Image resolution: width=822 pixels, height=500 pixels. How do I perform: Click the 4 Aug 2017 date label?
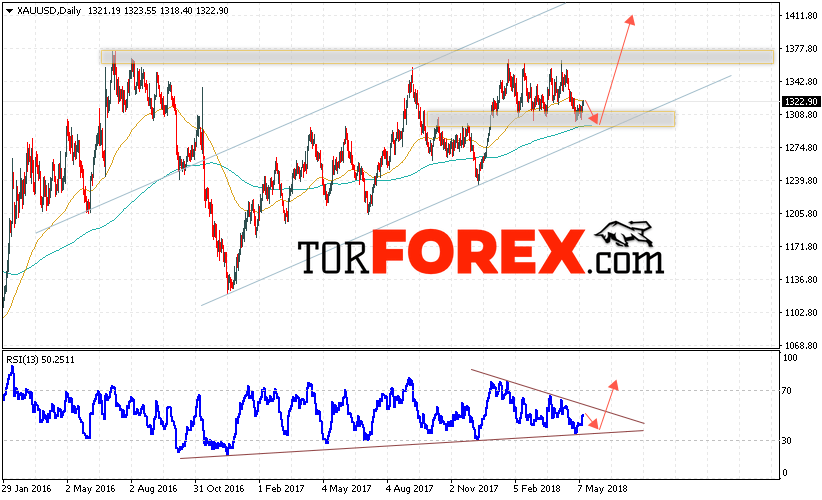coord(410,488)
